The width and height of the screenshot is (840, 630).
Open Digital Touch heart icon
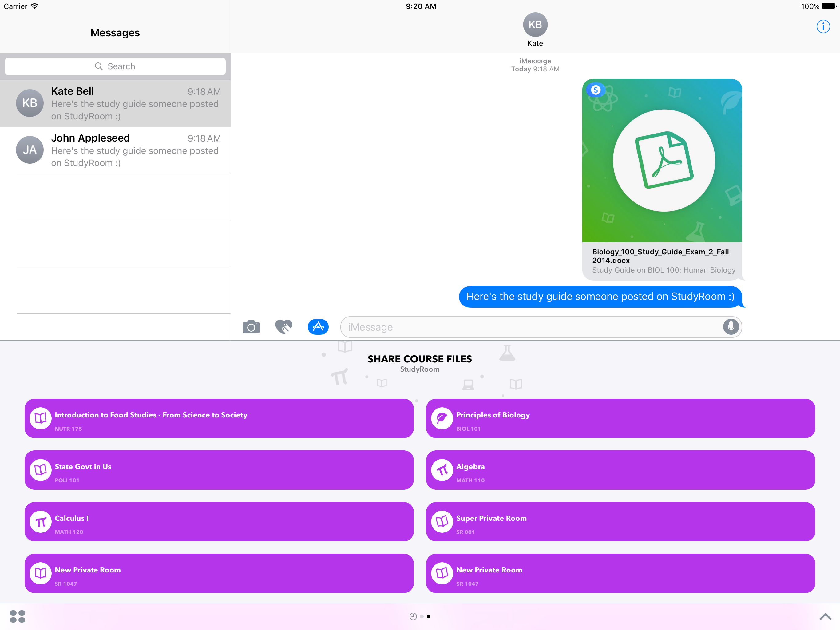click(284, 327)
